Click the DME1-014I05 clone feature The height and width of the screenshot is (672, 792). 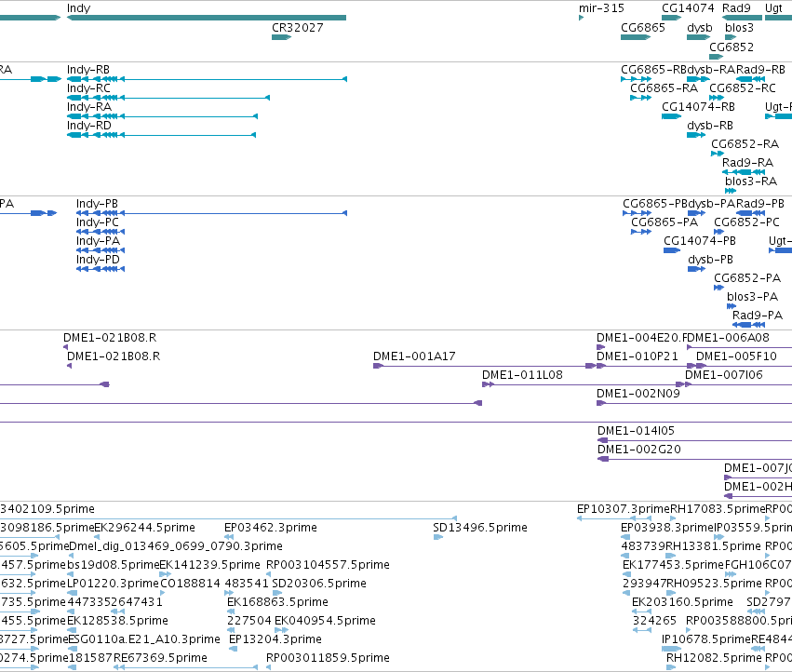coord(694,440)
